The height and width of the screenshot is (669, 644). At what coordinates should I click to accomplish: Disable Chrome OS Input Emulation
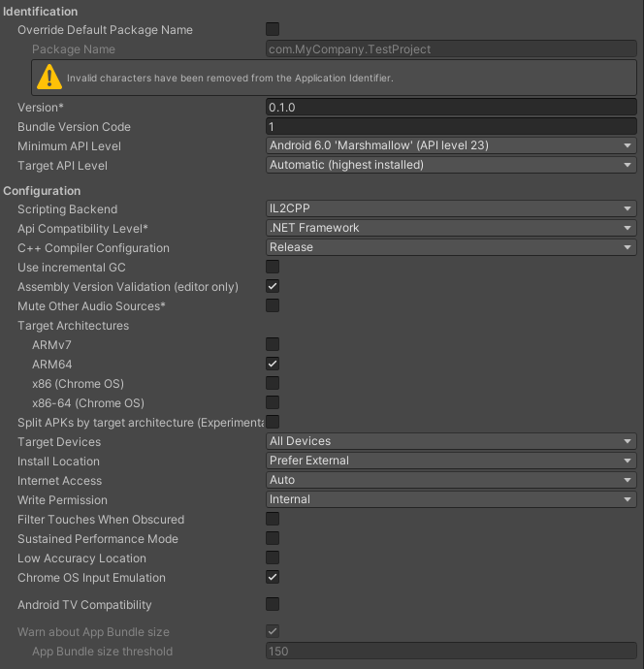click(273, 577)
